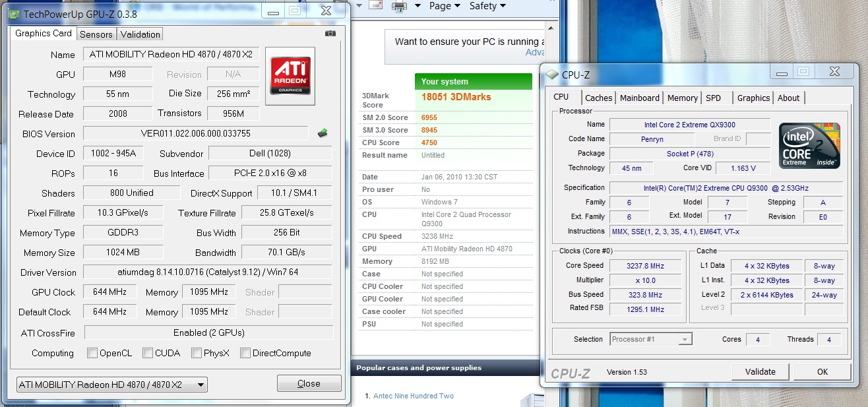Toggle the CUDA checkbox
Screen dimensions: 868x407
coord(148,353)
